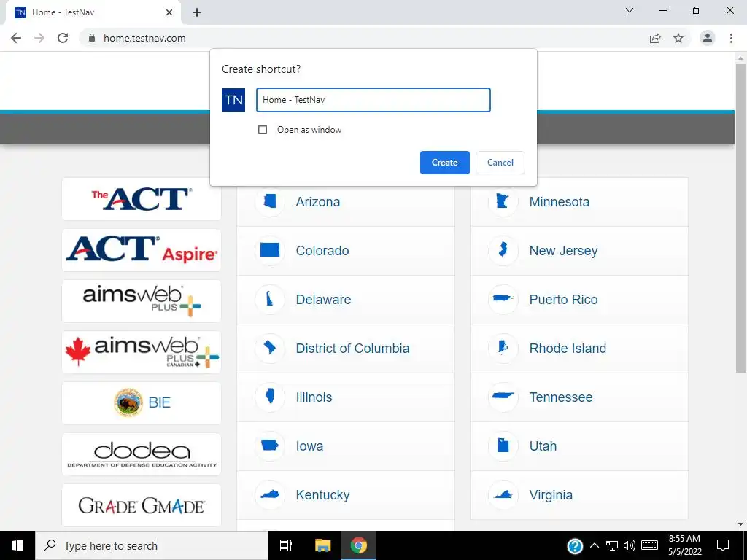
Task: Select the Colorado link
Action: coord(322,251)
